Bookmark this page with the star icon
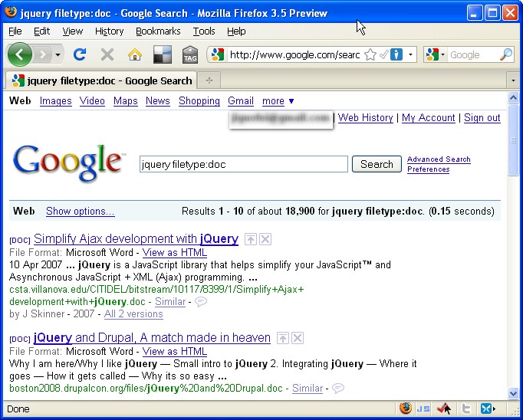Image resolution: width=523 pixels, height=420 pixels. 370,54
